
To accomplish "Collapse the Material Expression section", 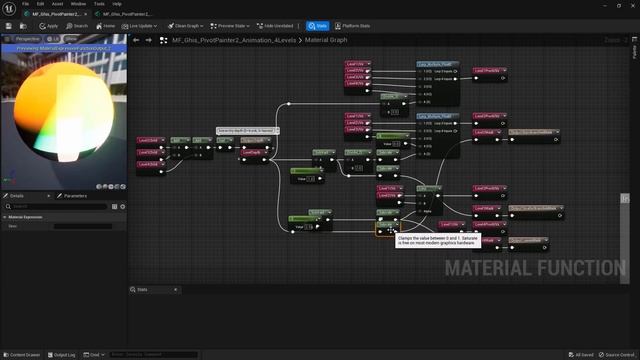I will pos(5,217).
